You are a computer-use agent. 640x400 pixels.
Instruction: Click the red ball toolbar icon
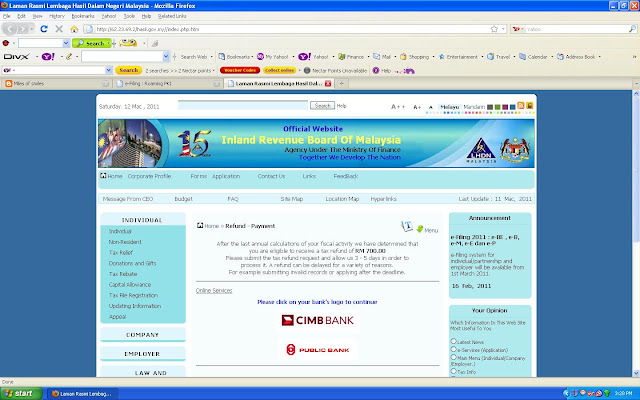[6, 43]
